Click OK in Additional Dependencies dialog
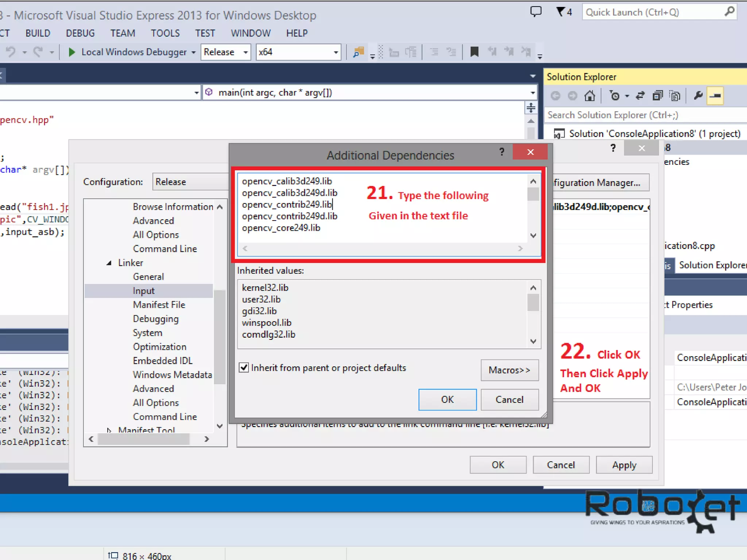 point(447,400)
